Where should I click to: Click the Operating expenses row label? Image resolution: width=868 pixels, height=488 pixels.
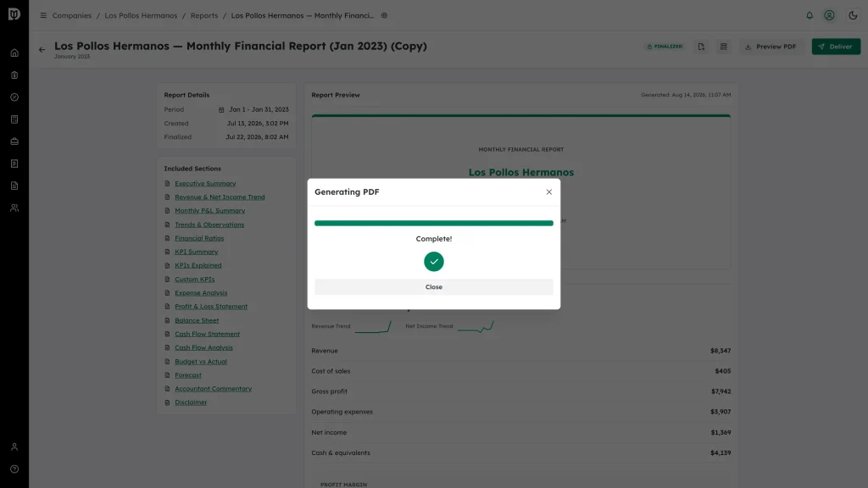point(342,412)
